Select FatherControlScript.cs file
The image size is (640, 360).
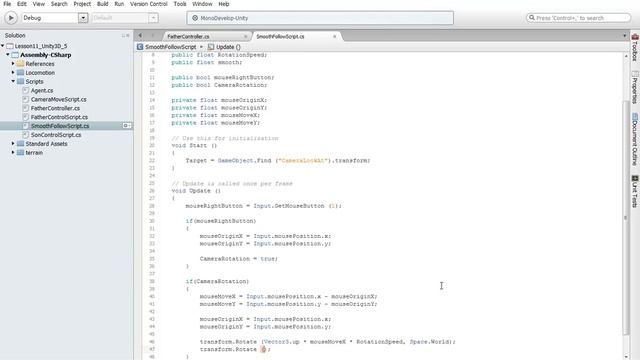pyautogui.click(x=59, y=117)
